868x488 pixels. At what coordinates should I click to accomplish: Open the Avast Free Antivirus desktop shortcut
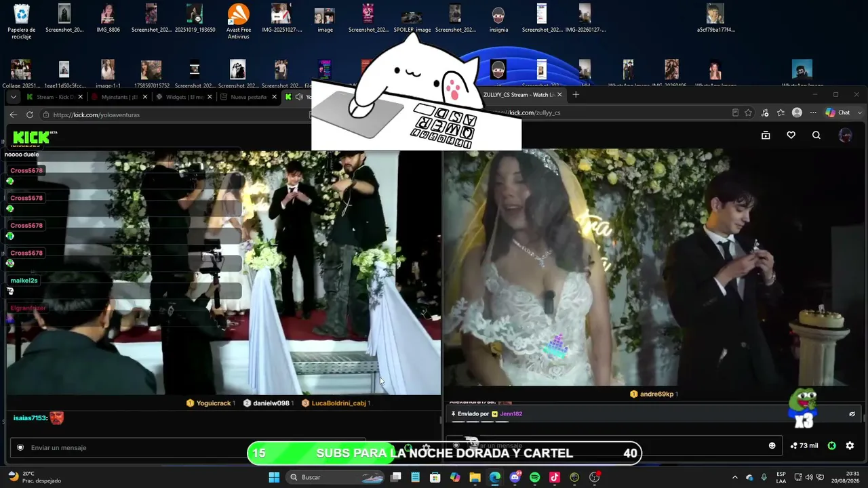pyautogui.click(x=238, y=21)
